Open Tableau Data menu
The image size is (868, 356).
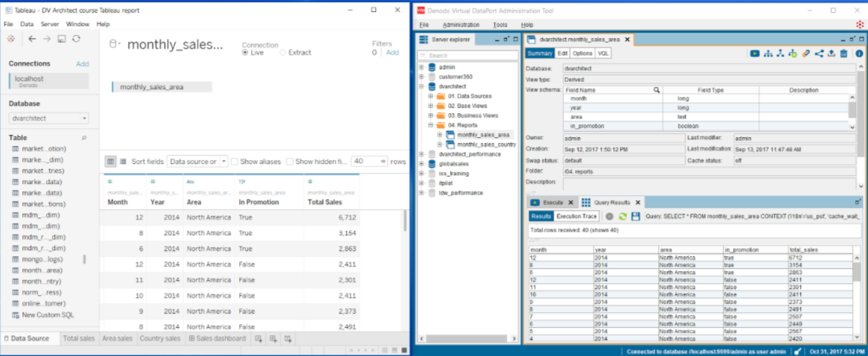click(x=27, y=25)
